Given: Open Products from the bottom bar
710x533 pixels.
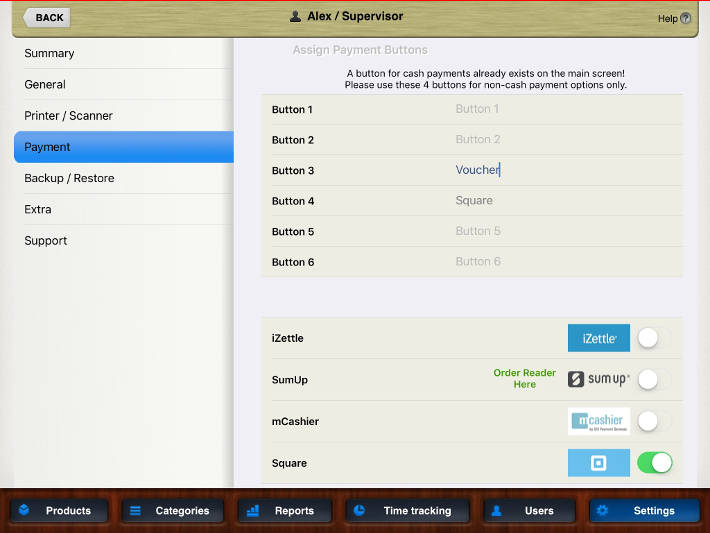Looking at the screenshot, I should 60,510.
